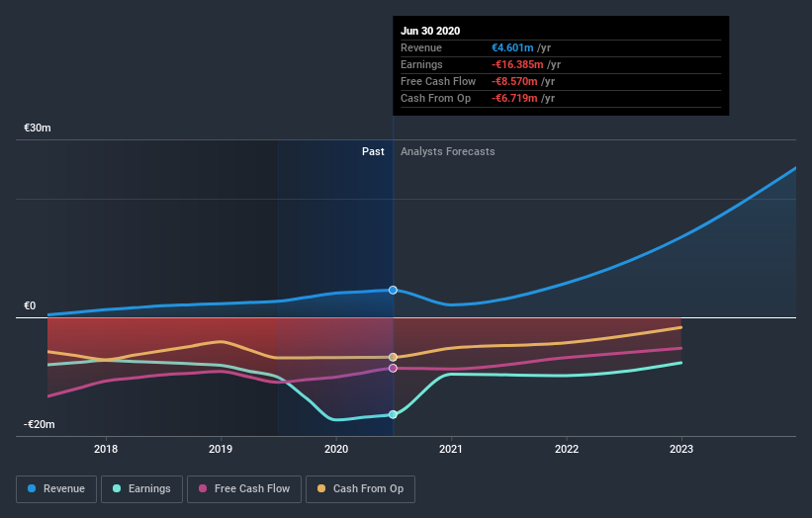Toggle the Cash From Op legend button

(x=360, y=489)
